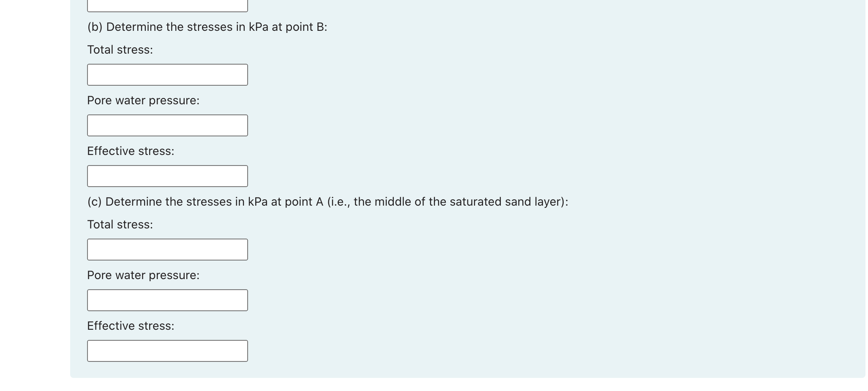868x391 pixels.
Task: Click the Pore water pressure field for point B
Action: 167,125
